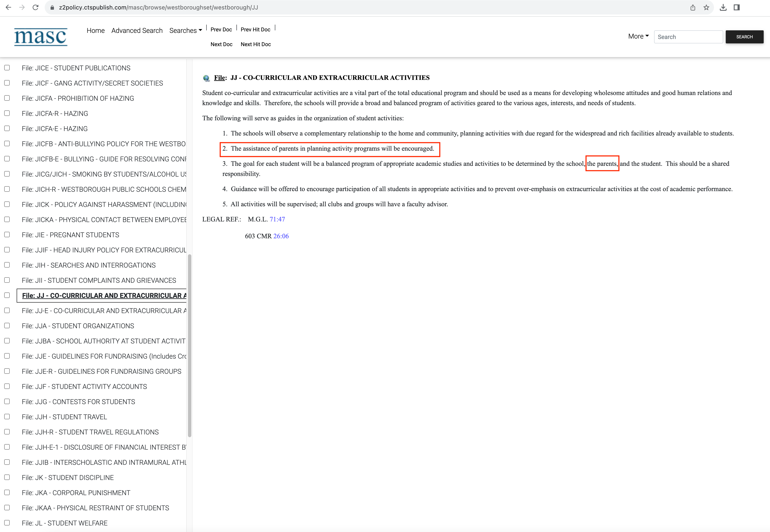Toggle the browser side panel icon
This screenshot has height=532, width=770.
point(737,7)
